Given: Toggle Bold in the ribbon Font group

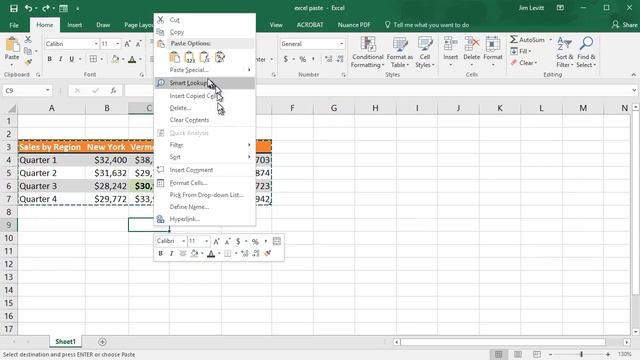Looking at the screenshot, I should click(x=49, y=59).
